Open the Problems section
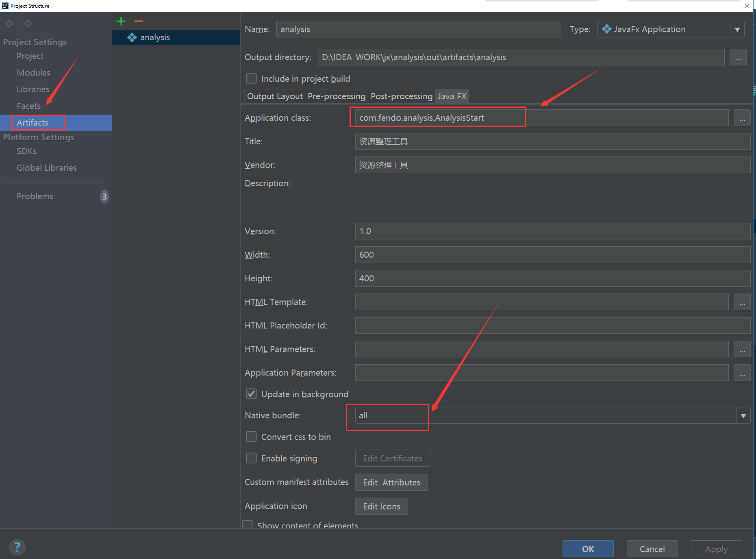 coord(35,196)
